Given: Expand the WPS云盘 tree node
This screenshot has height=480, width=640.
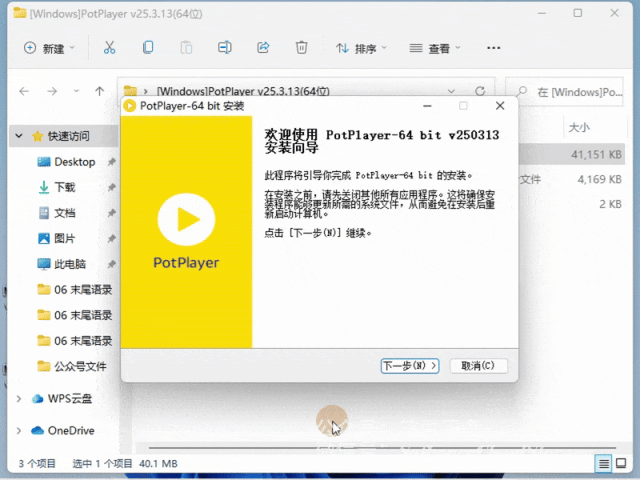Looking at the screenshot, I should click(19, 399).
